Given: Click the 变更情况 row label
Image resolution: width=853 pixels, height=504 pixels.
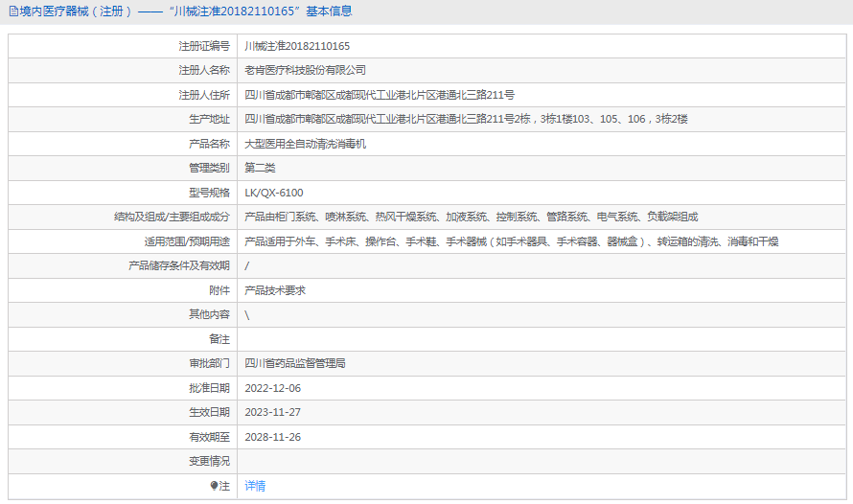Looking at the screenshot, I should pos(209,461).
